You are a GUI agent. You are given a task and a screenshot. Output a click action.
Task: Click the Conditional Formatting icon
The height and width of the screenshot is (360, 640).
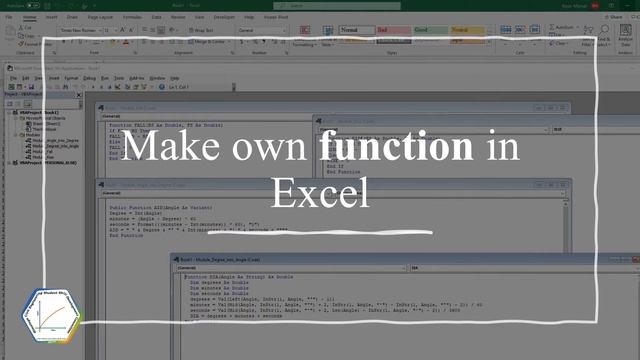(304, 30)
